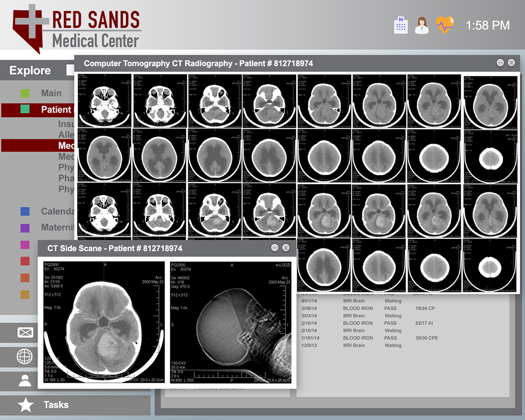
Task: Open the Tasks item in bottom sidebar
Action: click(56, 405)
